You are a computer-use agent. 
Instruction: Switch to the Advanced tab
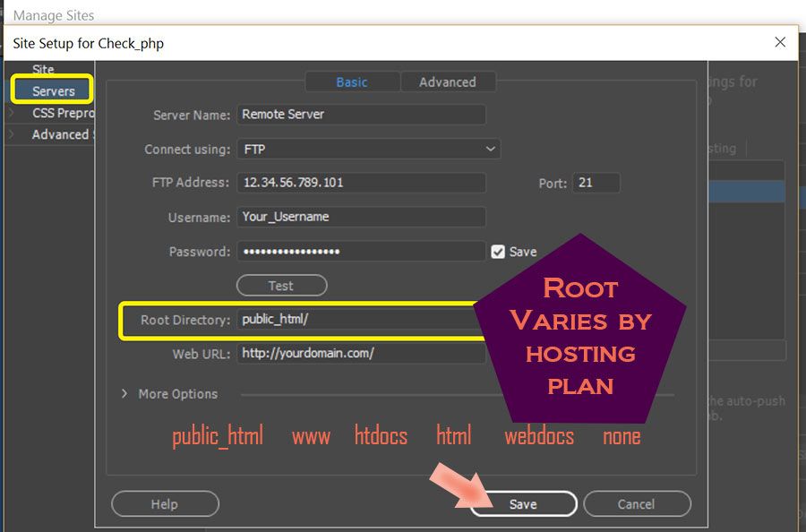point(448,82)
